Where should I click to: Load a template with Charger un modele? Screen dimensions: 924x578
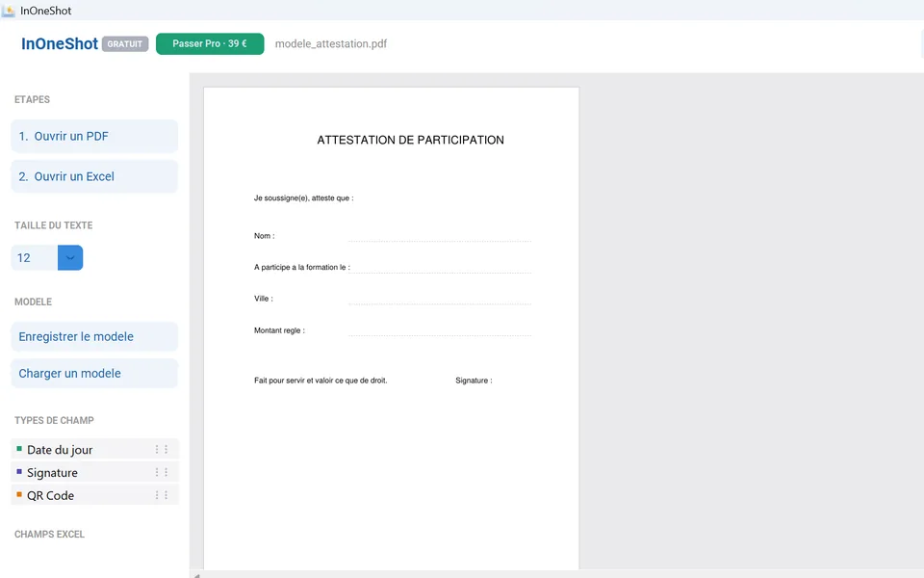point(94,374)
